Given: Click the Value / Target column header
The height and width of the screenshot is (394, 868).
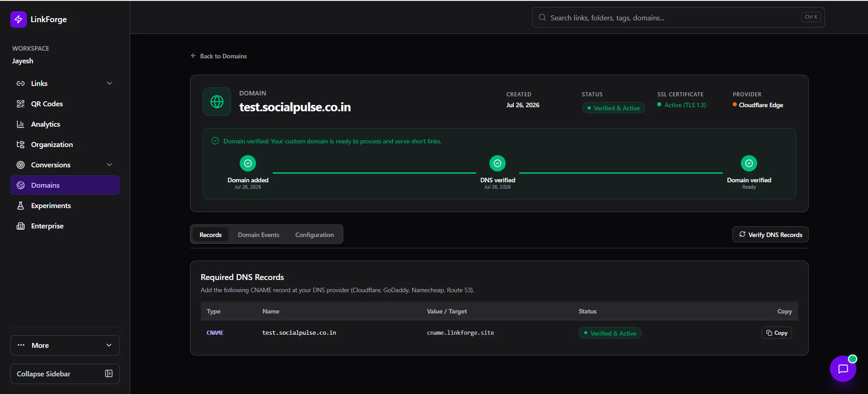Looking at the screenshot, I should click(x=447, y=311).
